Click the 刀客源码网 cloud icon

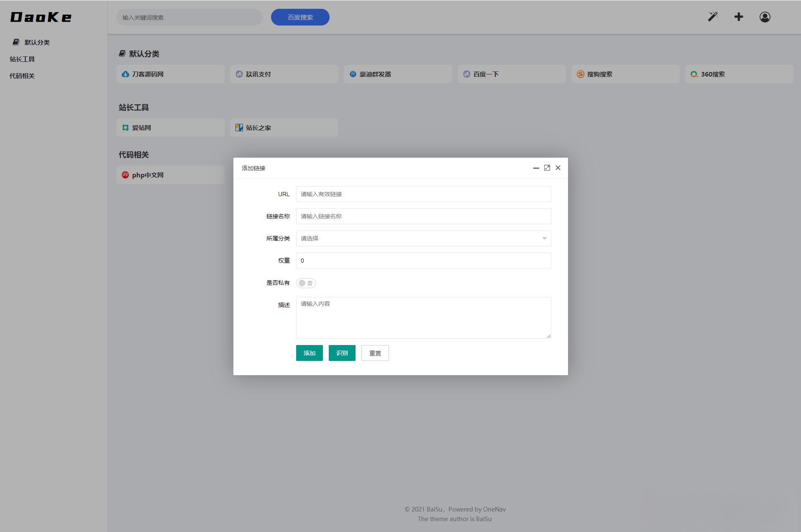tap(125, 74)
